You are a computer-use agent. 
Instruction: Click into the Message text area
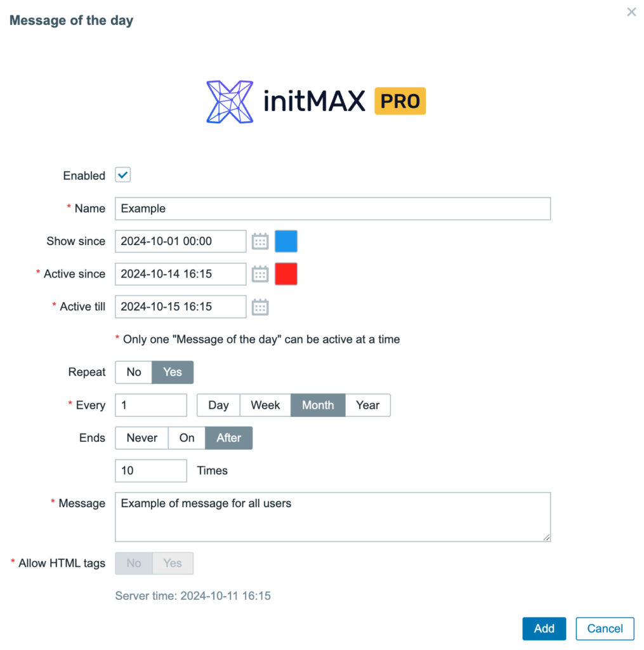pos(332,517)
